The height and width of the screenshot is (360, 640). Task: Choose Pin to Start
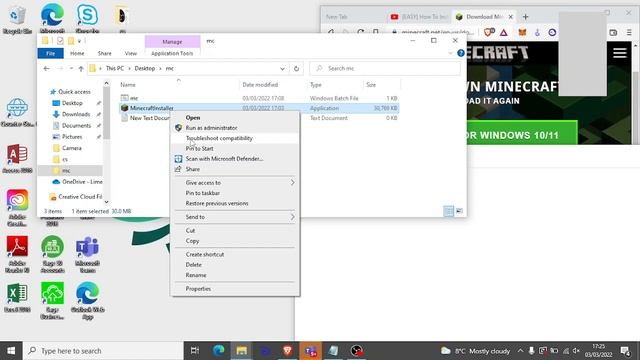click(x=235, y=149)
